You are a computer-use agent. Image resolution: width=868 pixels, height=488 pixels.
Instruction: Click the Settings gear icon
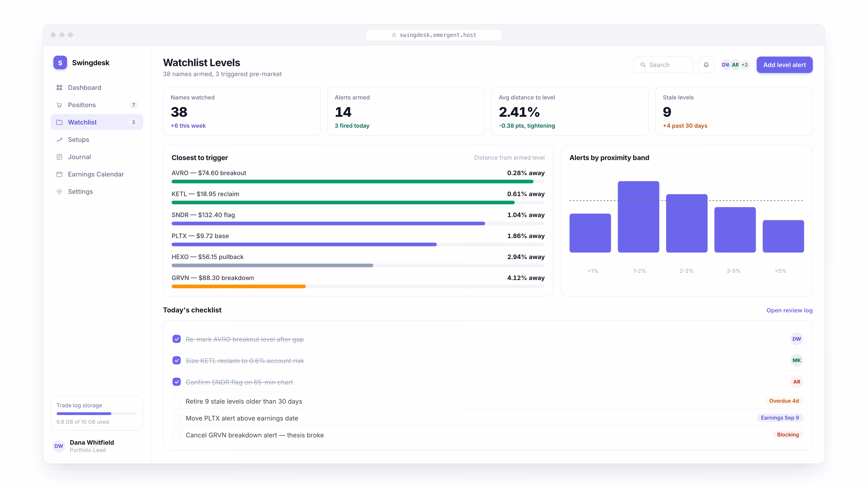pos(59,192)
